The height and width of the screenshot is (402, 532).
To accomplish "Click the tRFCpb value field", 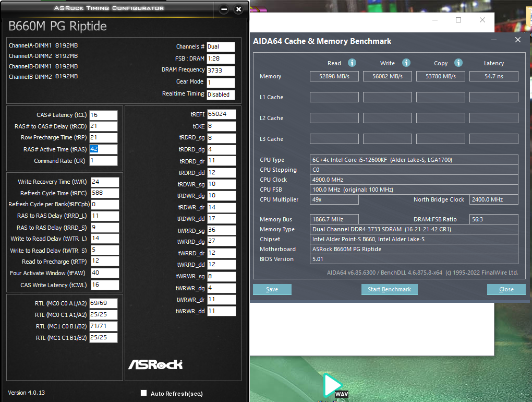I will [x=105, y=205].
